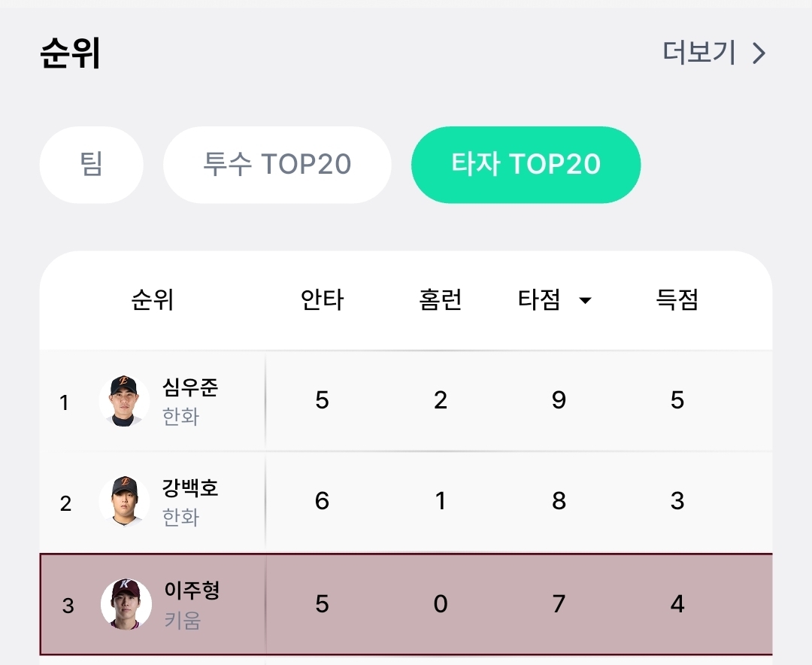Image resolution: width=812 pixels, height=665 pixels.
Task: Click the 순위 column header
Action: tap(153, 300)
